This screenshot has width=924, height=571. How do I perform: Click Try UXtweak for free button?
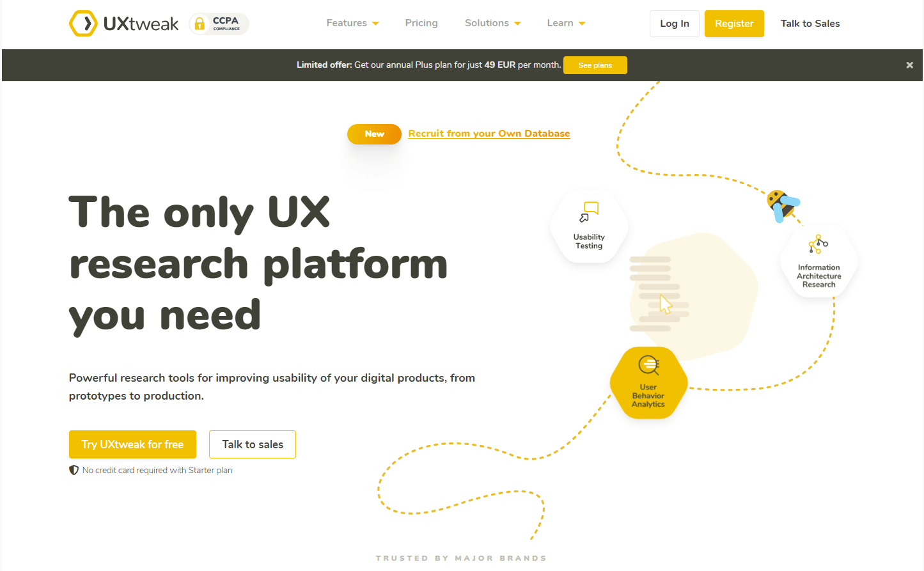pyautogui.click(x=132, y=444)
